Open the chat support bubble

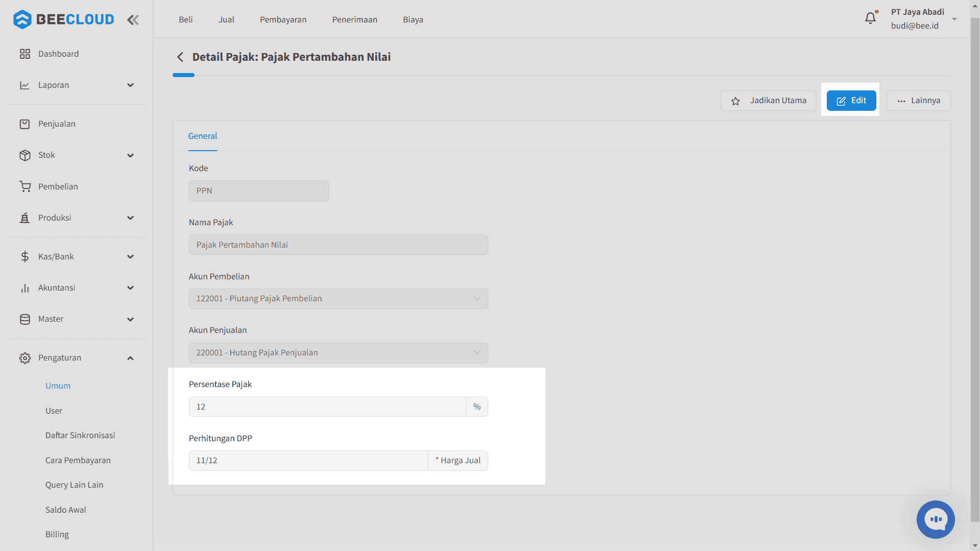(936, 519)
